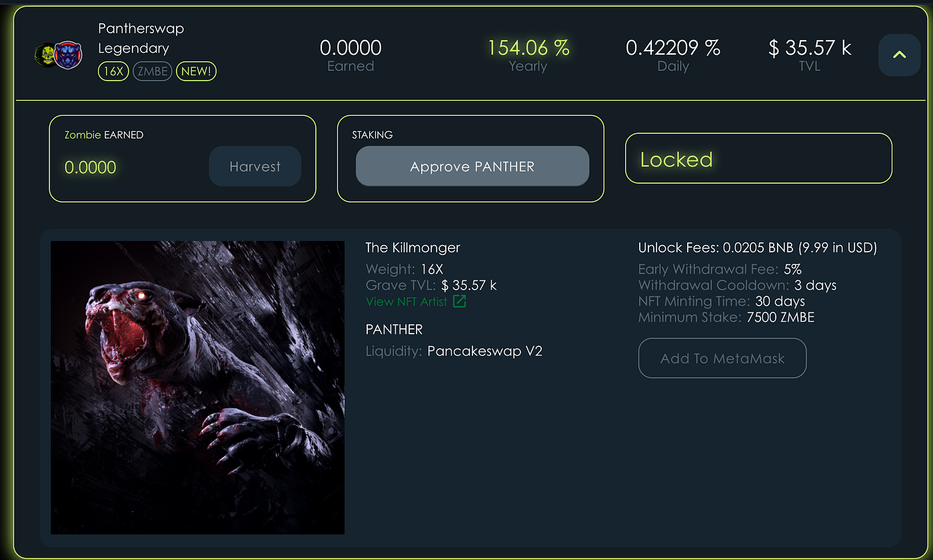Viewport: 933px width, 560px height.
Task: Click the 0.42209 % daily value
Action: click(x=673, y=48)
